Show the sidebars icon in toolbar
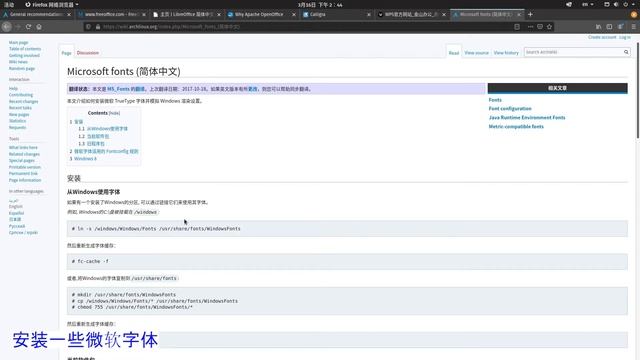This screenshot has width=640, height=360. click(609, 27)
